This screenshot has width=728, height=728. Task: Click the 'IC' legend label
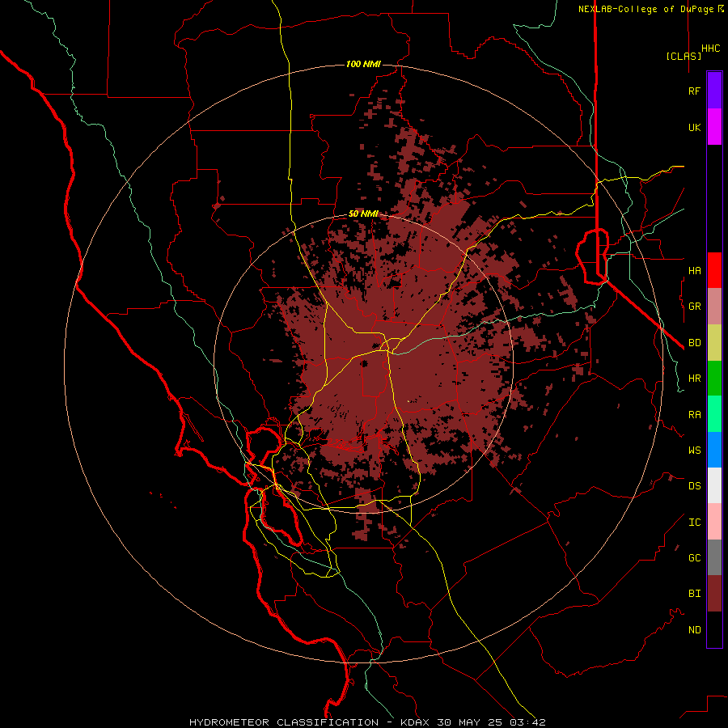coord(694,522)
